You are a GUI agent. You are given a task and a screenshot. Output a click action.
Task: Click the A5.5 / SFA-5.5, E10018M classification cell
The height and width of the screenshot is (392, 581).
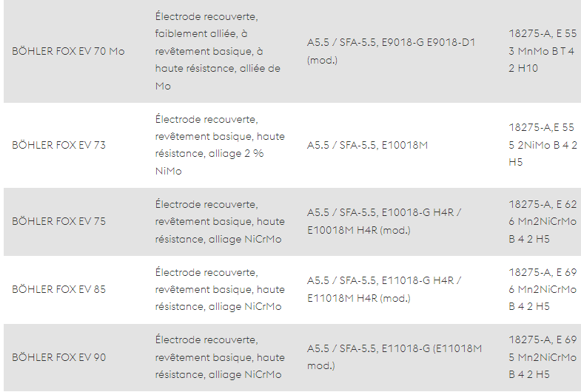pos(367,145)
